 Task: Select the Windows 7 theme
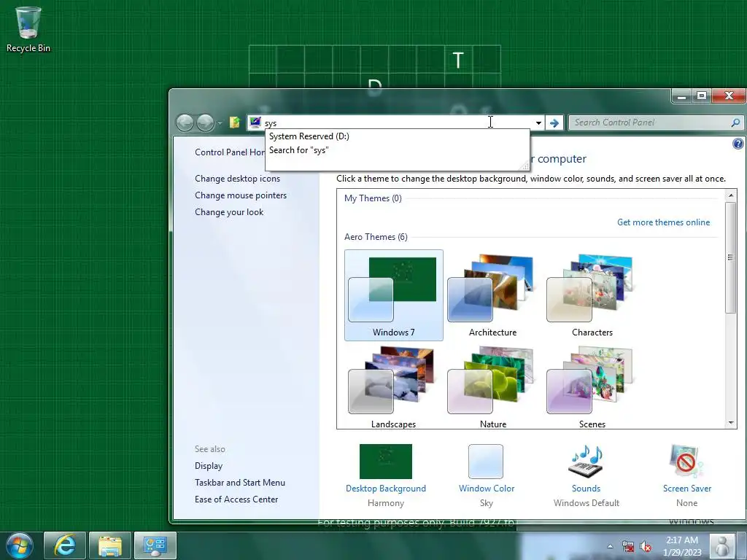393,295
